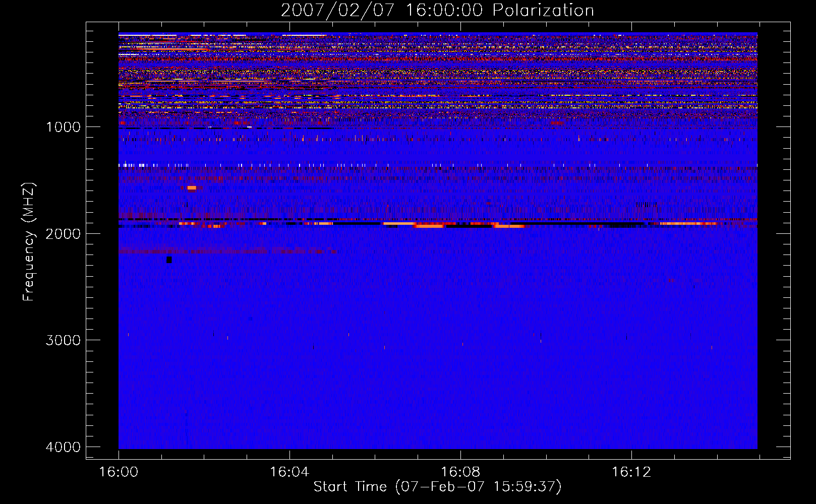Select the 1000 frequency tick label
Viewport: 816px width, 504px height.
(63, 127)
